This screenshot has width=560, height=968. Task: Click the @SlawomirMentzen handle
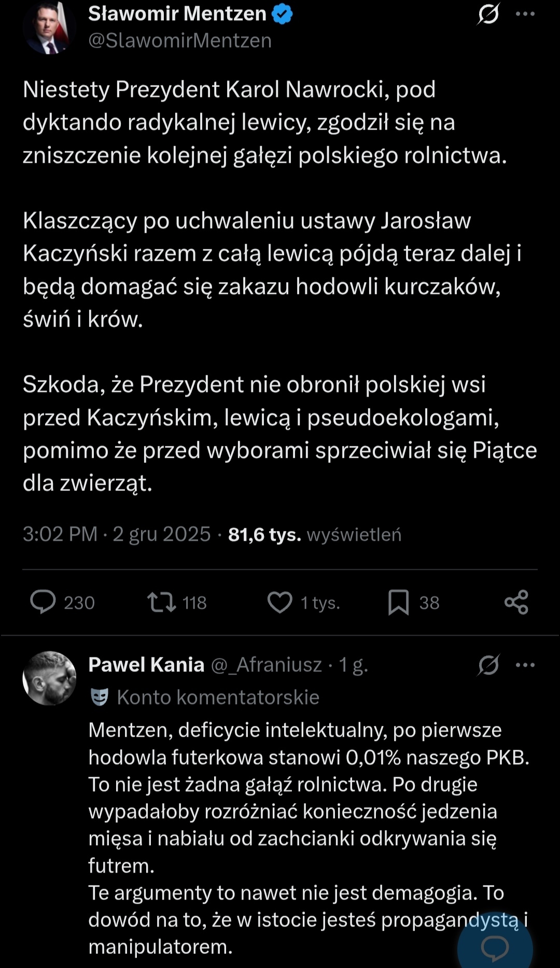[x=180, y=40]
